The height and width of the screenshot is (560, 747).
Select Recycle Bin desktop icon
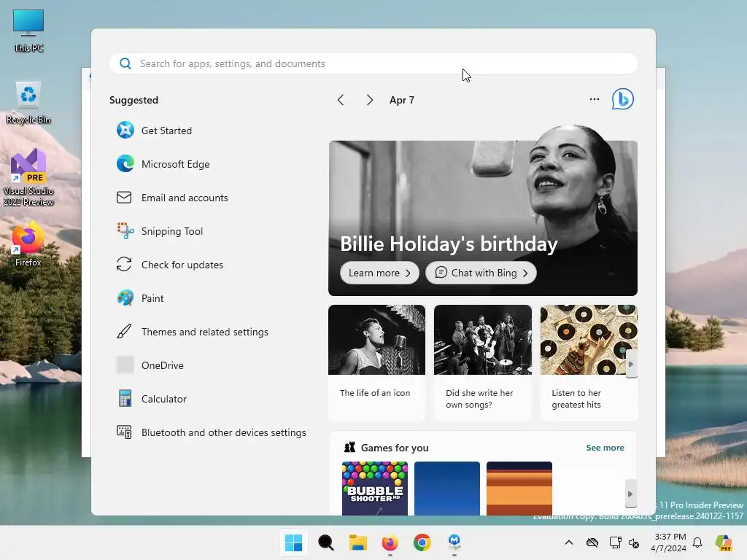tap(28, 103)
